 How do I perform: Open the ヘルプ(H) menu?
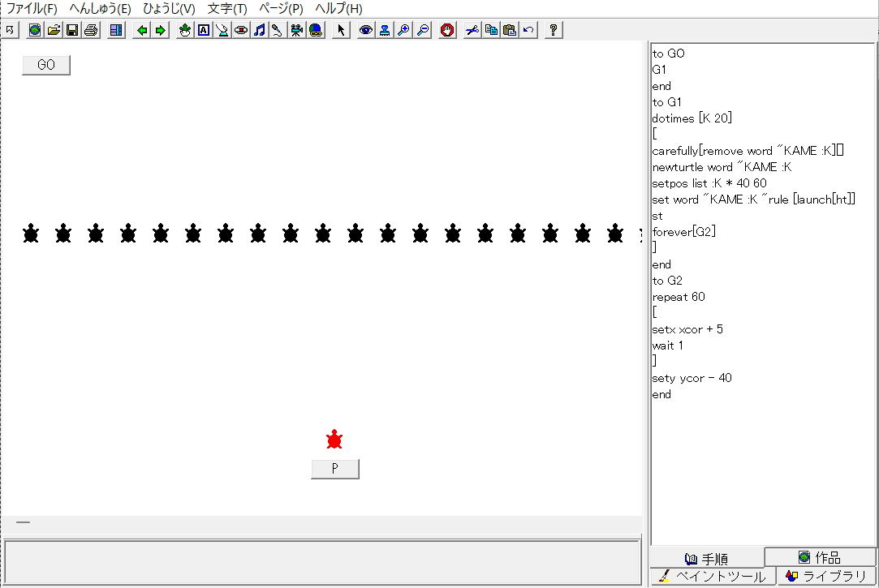point(338,8)
